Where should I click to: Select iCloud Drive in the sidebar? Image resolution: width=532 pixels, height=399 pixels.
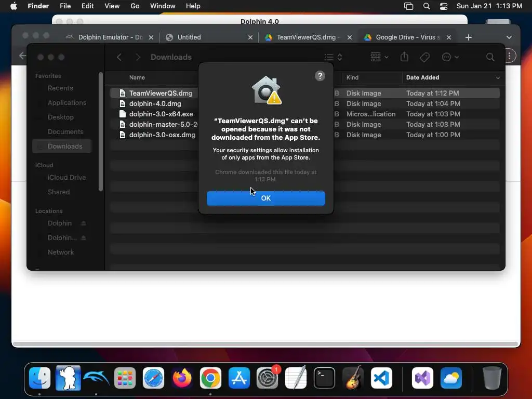pyautogui.click(x=66, y=178)
